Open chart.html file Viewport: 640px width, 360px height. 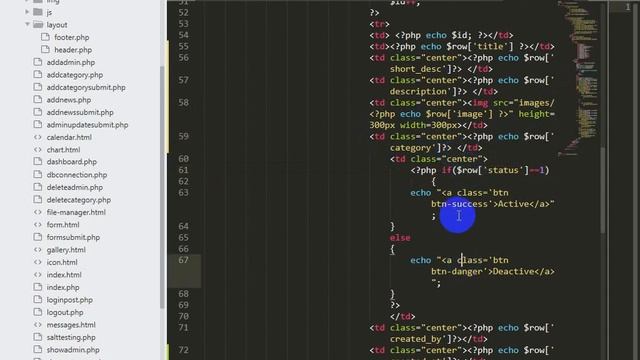click(63, 150)
